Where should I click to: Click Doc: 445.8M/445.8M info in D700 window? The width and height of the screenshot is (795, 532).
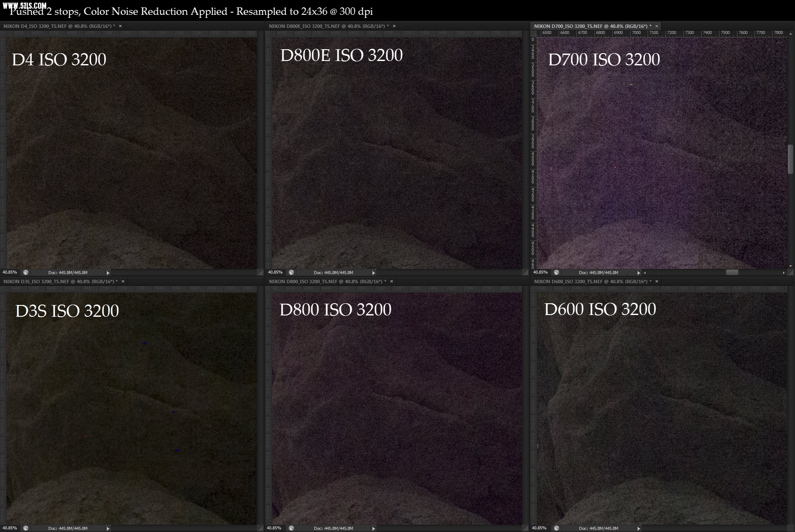tap(598, 273)
